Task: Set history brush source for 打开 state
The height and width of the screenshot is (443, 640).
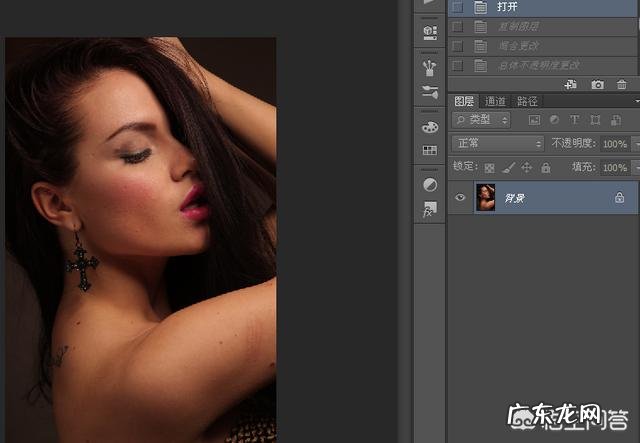Action: [457, 6]
